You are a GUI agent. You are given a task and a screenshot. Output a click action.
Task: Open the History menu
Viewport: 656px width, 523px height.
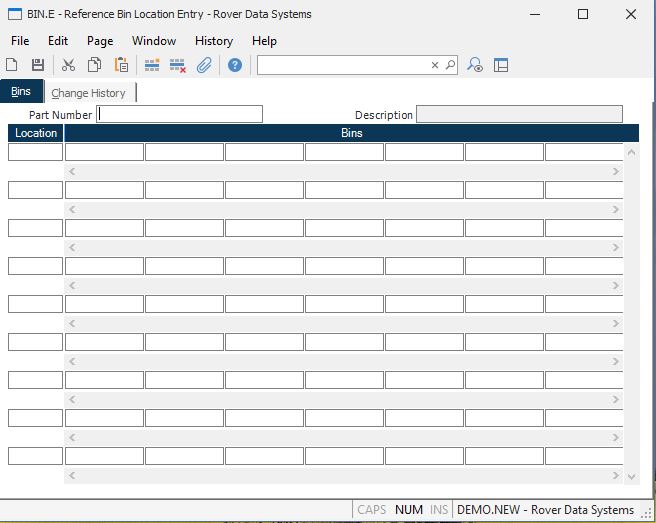(213, 41)
